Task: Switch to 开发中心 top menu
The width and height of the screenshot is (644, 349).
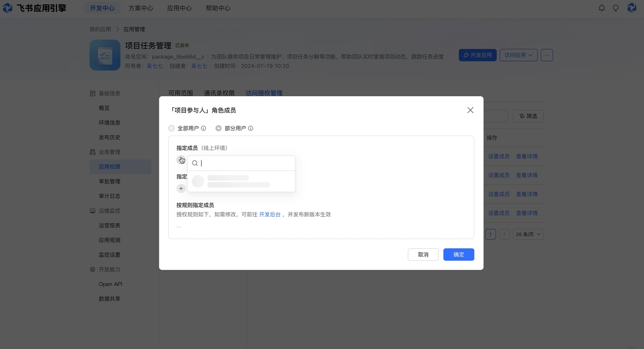Action: click(x=102, y=8)
